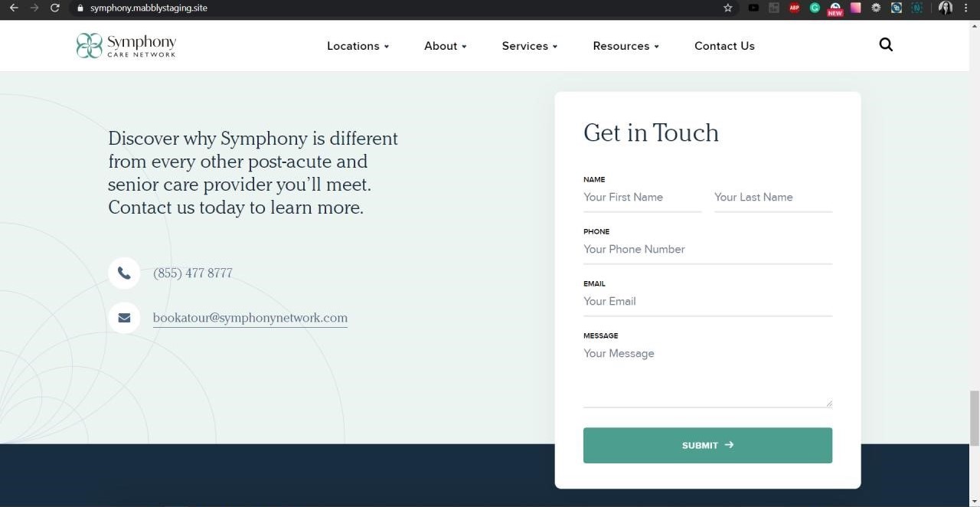Click the extension icon with the NEW badge
The height and width of the screenshot is (507, 980).
pyautogui.click(x=835, y=8)
